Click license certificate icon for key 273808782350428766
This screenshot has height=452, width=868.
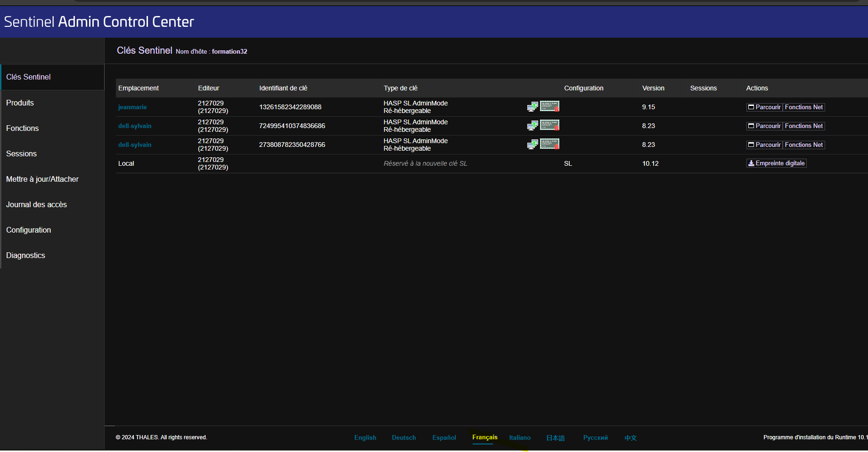coord(549,144)
